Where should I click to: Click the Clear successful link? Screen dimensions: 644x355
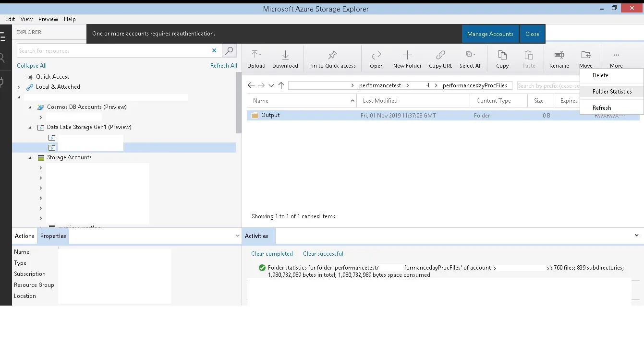click(x=323, y=254)
